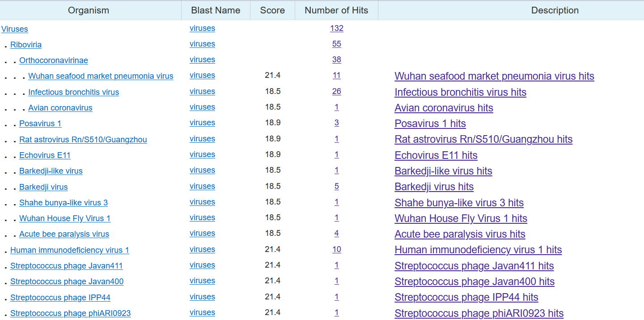Click viruses blast name in Streptococcus phage IPP44 row
This screenshot has height=320, width=644.
tap(202, 297)
